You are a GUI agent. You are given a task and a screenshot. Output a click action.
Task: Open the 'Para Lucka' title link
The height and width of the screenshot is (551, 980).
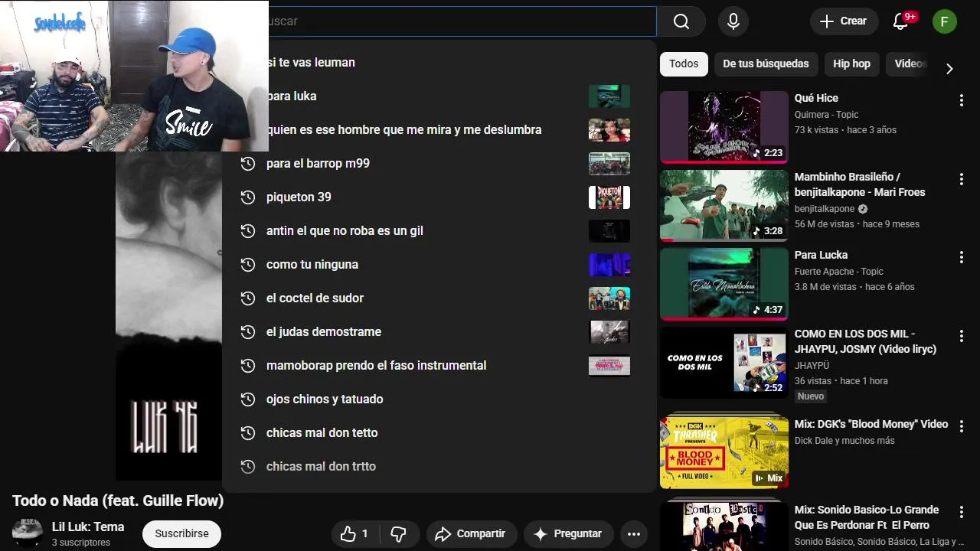(821, 255)
